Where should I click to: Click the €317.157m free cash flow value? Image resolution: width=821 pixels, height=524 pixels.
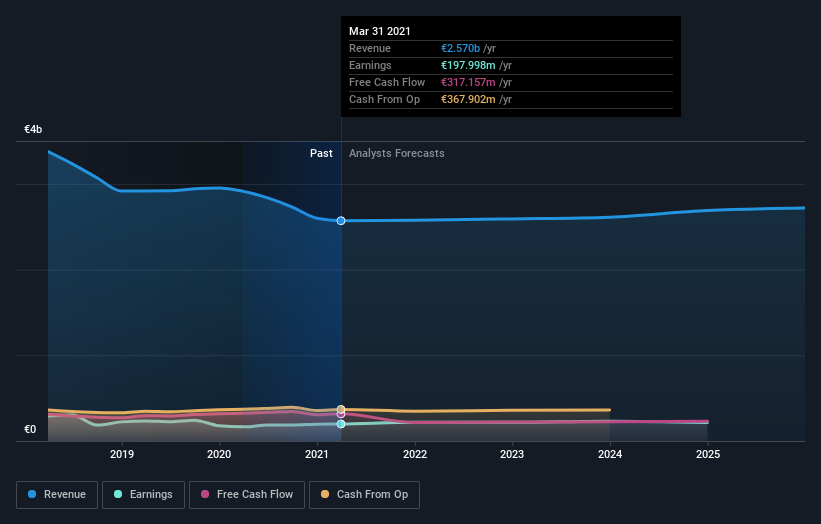[x=468, y=82]
